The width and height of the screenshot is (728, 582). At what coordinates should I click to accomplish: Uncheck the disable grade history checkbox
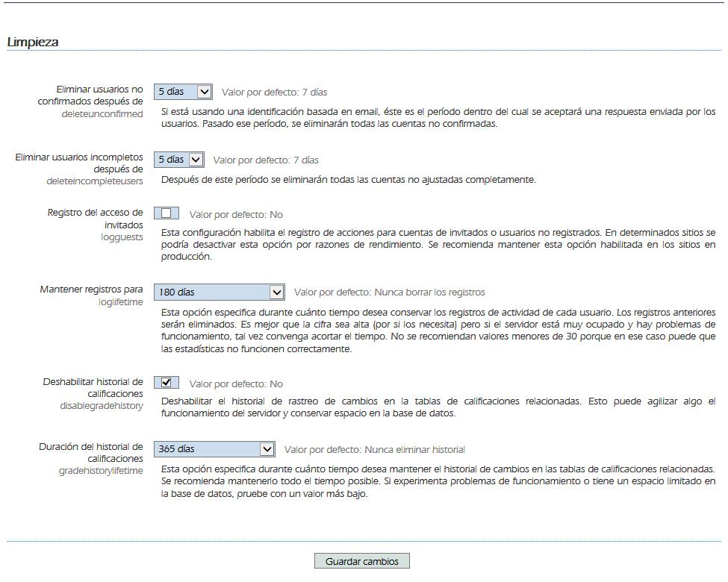coord(167,383)
